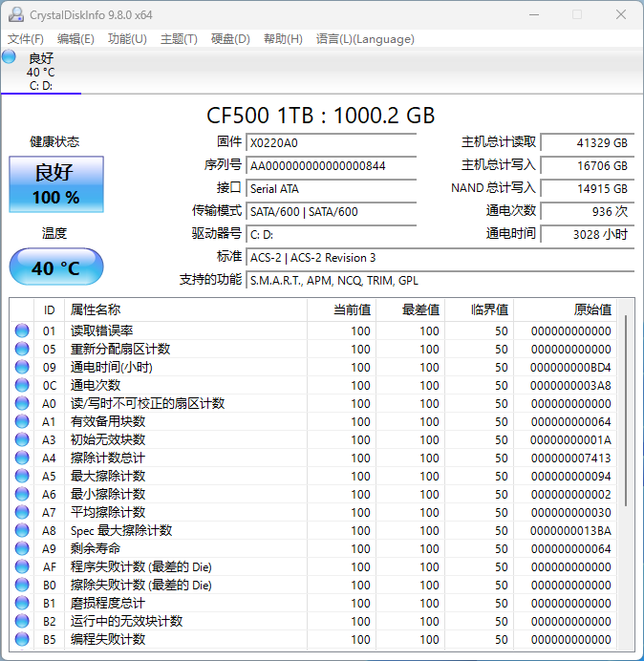
Task: Open the 主题(T) menu
Action: [179, 39]
